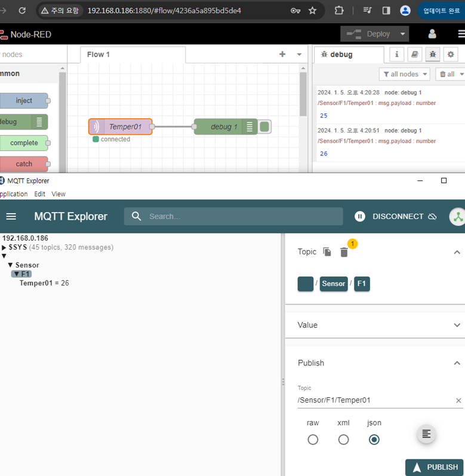Select the Temper01 = 26 topic

pos(44,283)
